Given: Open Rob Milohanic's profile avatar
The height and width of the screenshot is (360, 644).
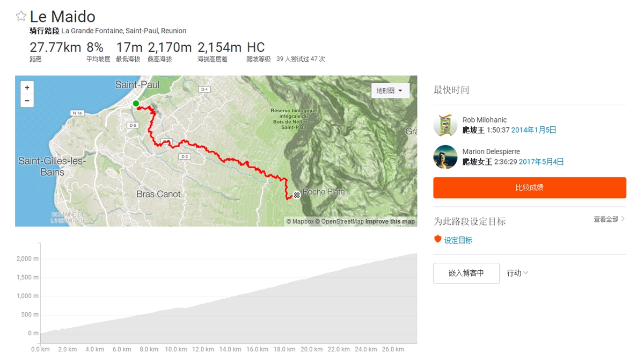Looking at the screenshot, I should [x=445, y=125].
